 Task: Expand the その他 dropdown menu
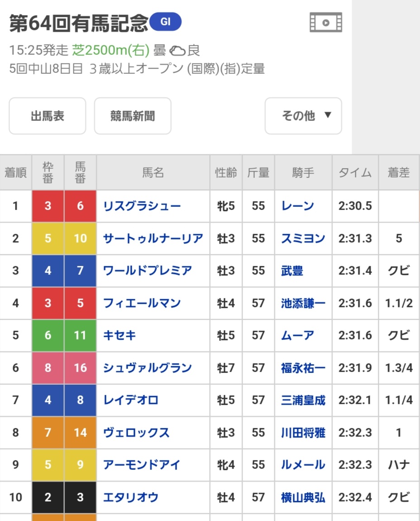tap(303, 116)
